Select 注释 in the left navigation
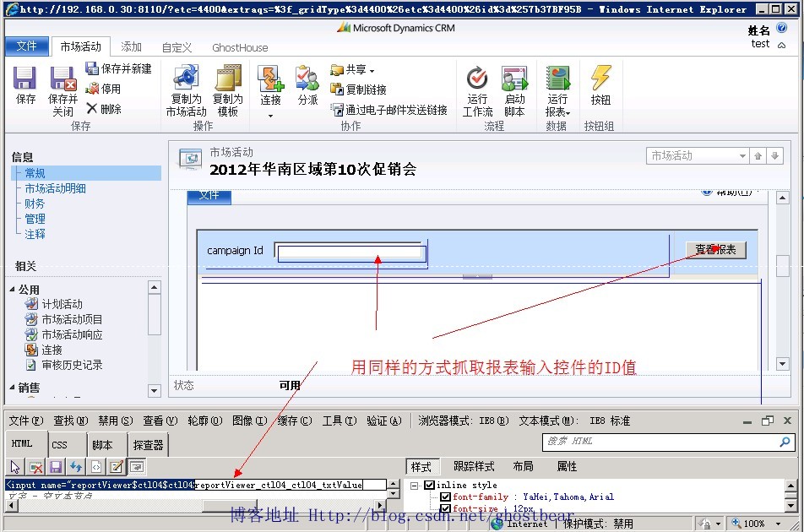The height and width of the screenshot is (532, 804). pos(35,234)
